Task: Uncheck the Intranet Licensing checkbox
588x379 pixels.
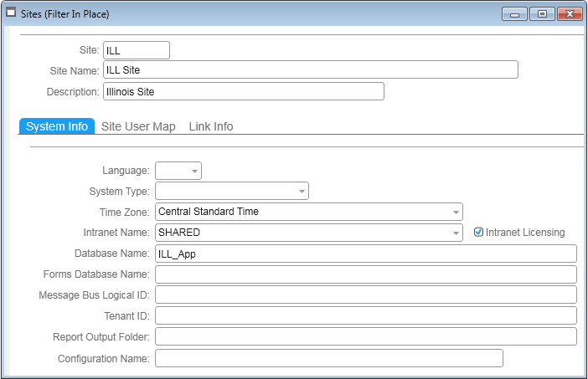Action: click(x=479, y=233)
